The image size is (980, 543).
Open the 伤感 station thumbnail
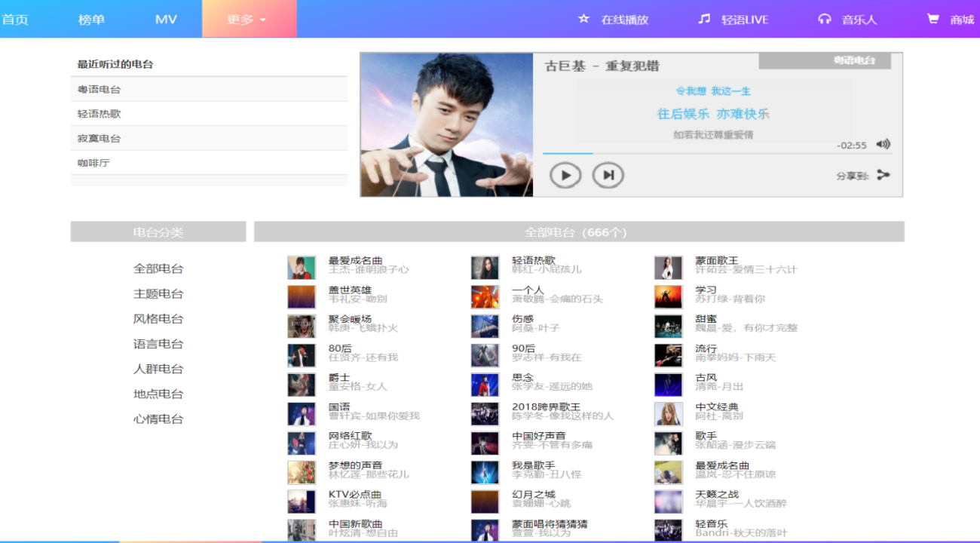point(485,326)
